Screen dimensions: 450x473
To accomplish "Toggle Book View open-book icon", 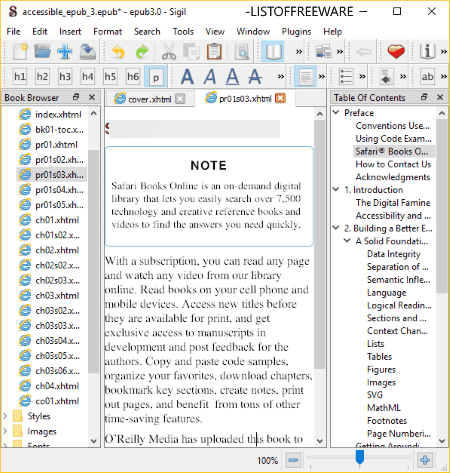I will (x=272, y=52).
